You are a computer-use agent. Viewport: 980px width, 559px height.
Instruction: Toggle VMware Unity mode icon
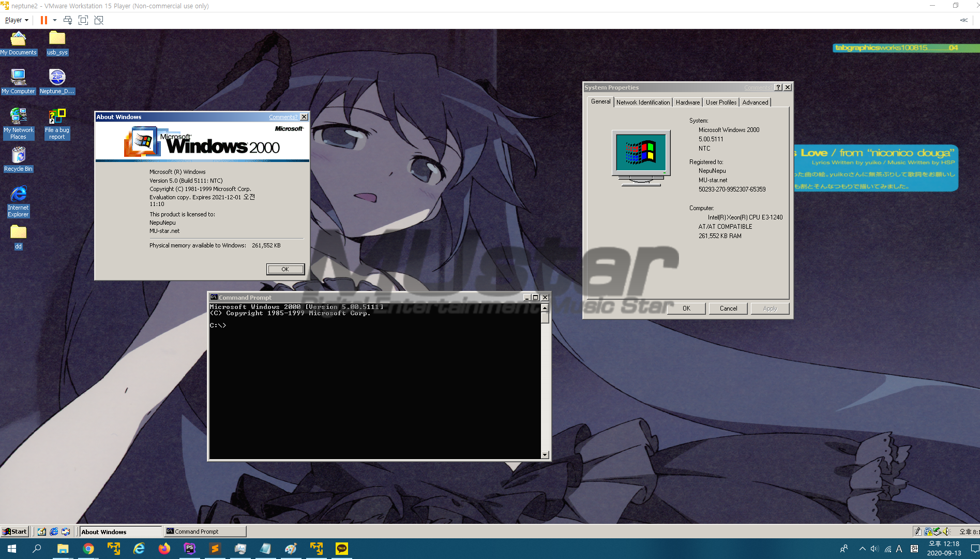pyautogui.click(x=99, y=20)
